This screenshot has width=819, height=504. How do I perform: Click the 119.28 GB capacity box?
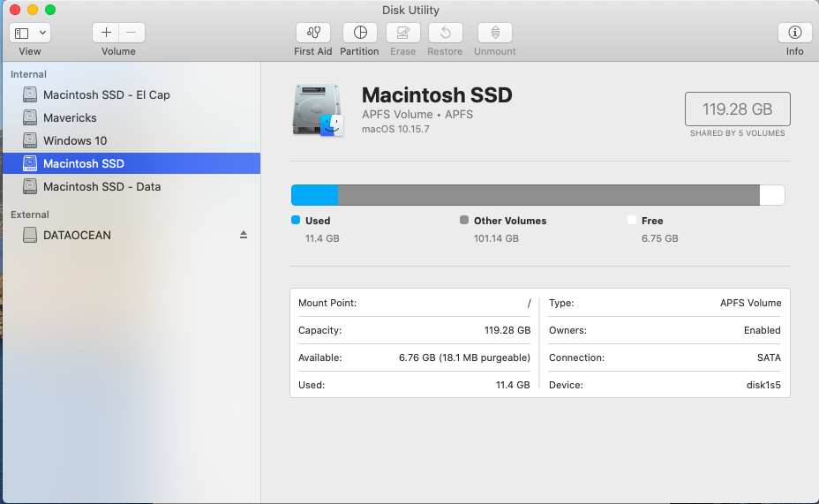tap(737, 109)
